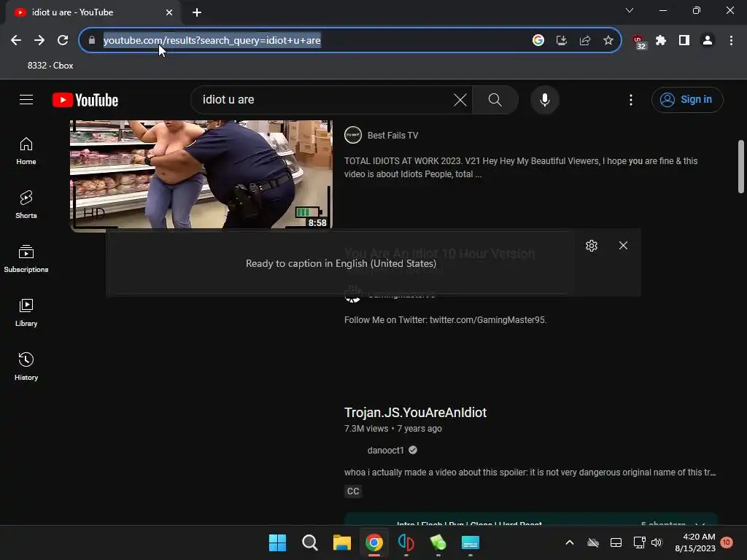
Task: Click the address bar lock icon
Action: tap(92, 41)
